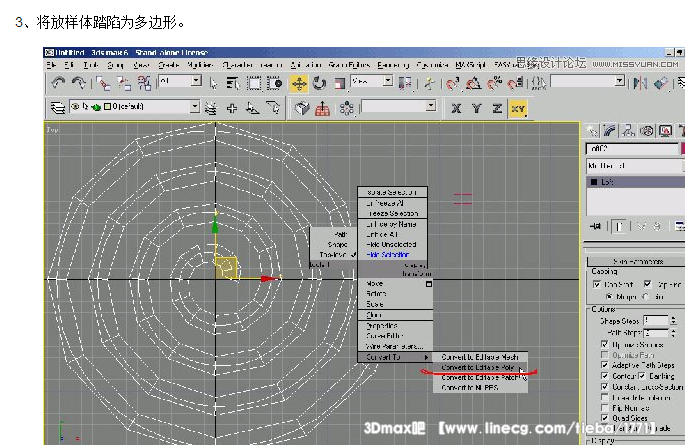
Task: Click the Redo arrow icon
Action: (x=79, y=83)
